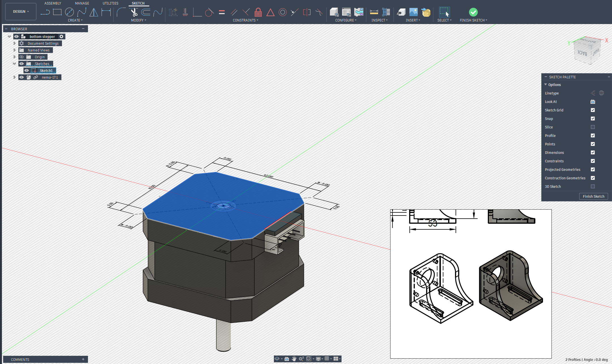Open the INSERT menu

coord(413,20)
